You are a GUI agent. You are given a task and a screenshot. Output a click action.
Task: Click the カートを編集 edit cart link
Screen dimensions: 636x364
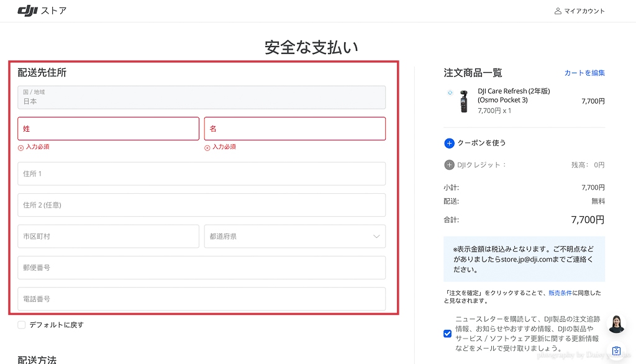[x=584, y=73]
